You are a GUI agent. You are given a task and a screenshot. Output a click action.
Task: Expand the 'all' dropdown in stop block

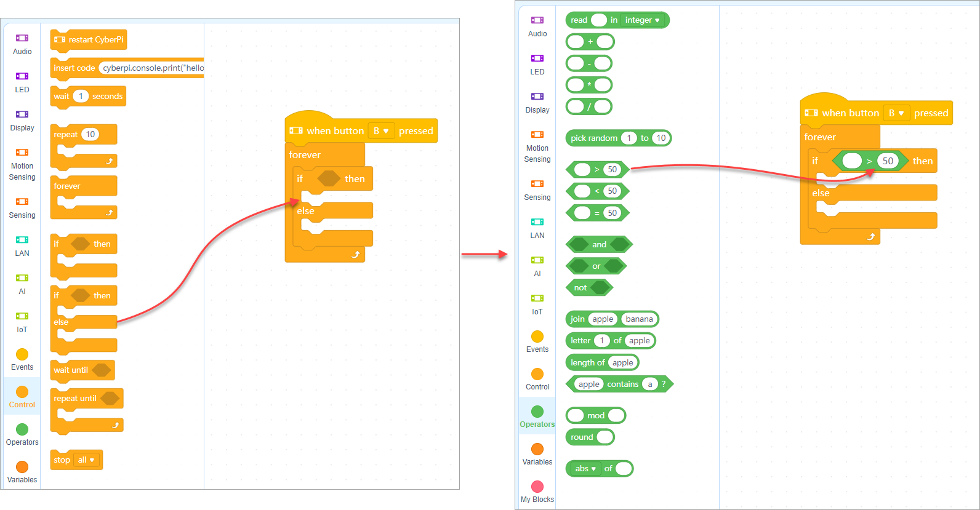pyautogui.click(x=86, y=460)
